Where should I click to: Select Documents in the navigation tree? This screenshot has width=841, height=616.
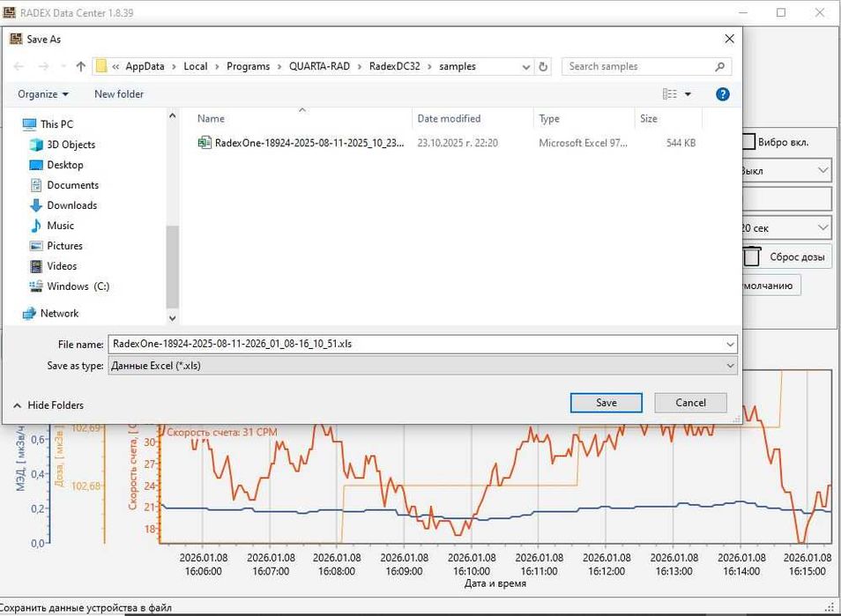coord(72,185)
